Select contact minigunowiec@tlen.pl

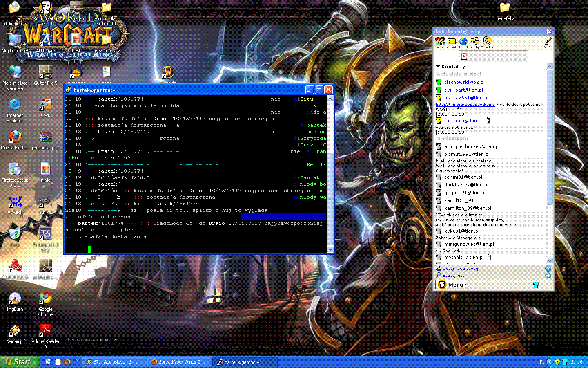tap(469, 244)
